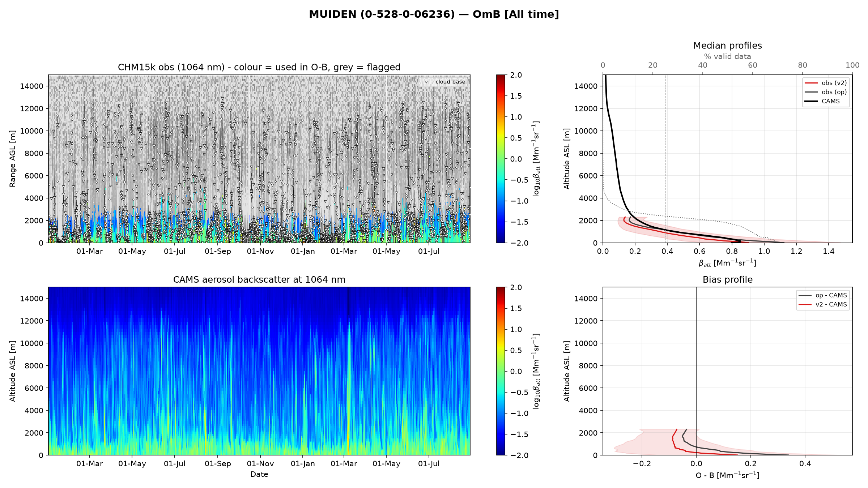Screen dimensions: 868x488
Task: Click the '1.0' tick on Median profiles x-axis
Action: (764, 252)
